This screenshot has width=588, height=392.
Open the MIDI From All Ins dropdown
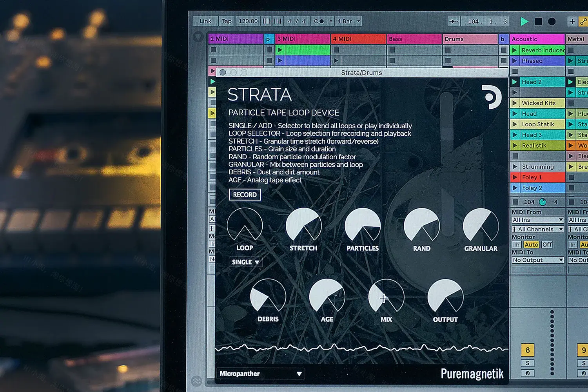click(537, 220)
